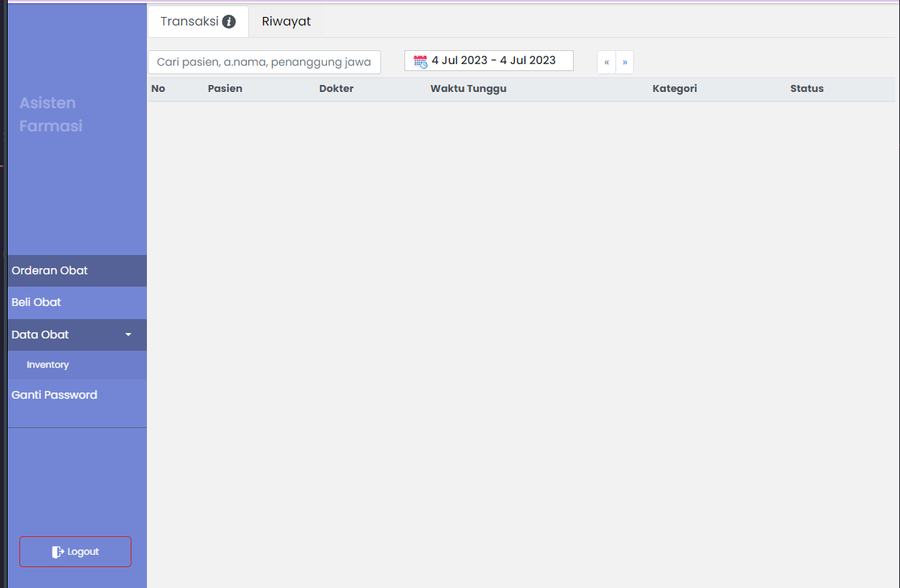Sort by Pasien column header
The width and height of the screenshot is (900, 588).
[x=225, y=89]
